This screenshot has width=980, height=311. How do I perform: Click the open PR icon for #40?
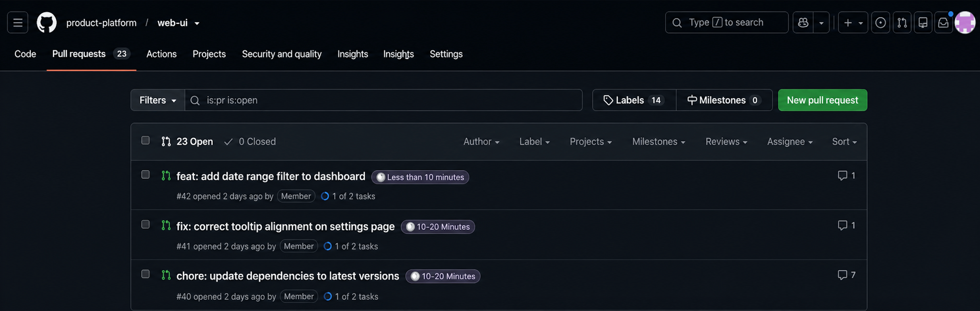click(166, 275)
